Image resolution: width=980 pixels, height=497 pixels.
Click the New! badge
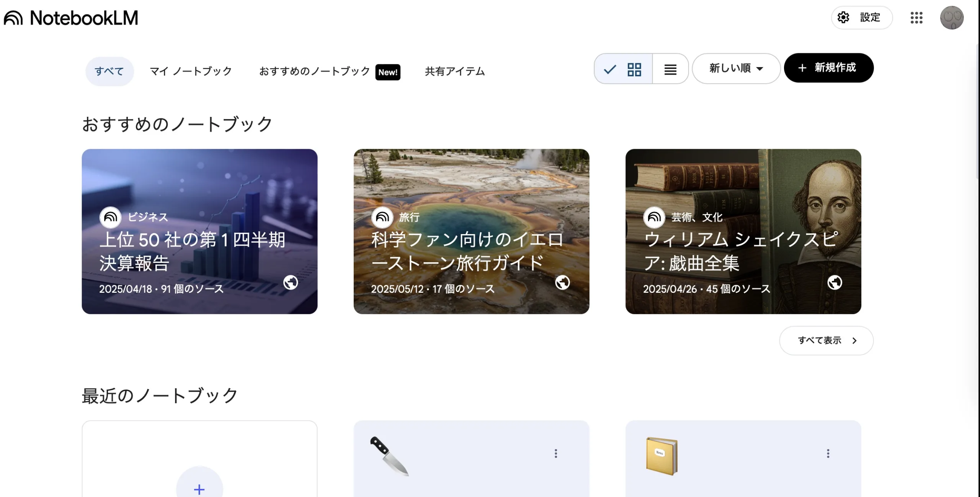[x=388, y=72]
